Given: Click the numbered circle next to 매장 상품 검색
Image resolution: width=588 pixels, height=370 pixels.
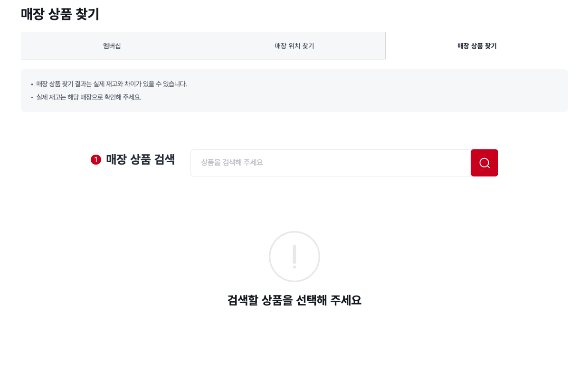Looking at the screenshot, I should [96, 160].
